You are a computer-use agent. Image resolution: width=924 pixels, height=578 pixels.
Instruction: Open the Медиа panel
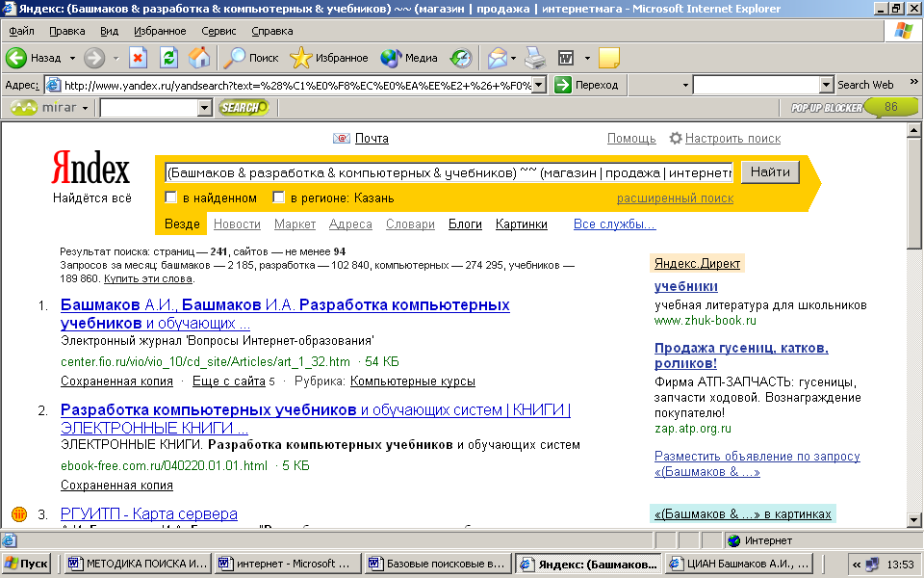(408, 58)
